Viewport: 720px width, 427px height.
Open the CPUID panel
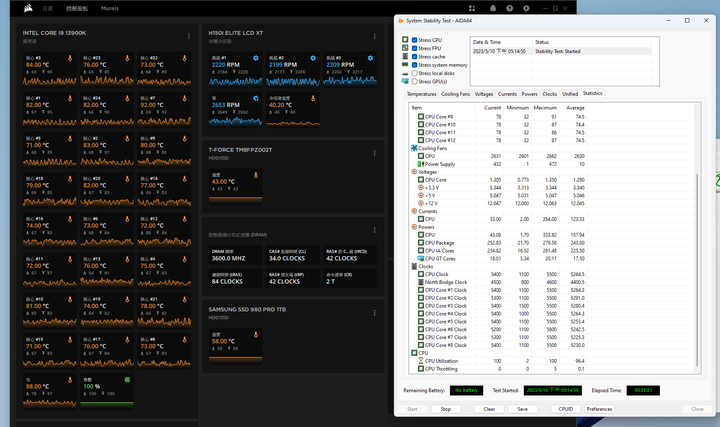click(565, 409)
